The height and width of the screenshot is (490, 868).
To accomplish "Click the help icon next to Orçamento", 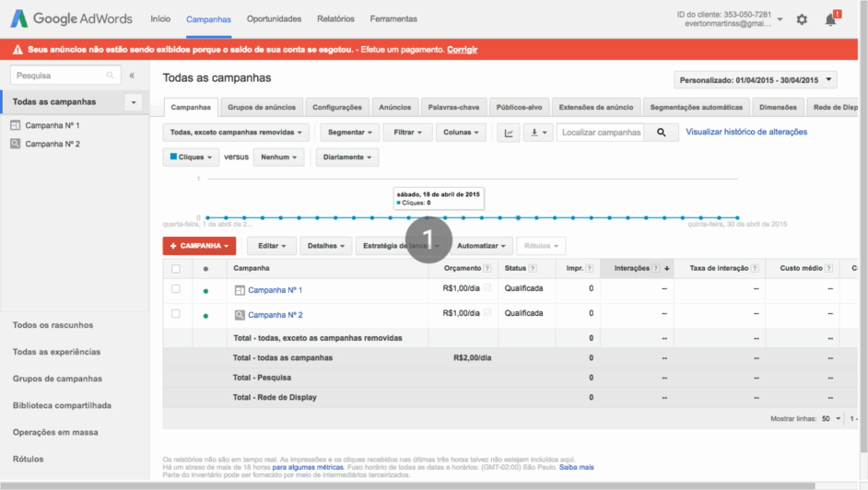I will click(x=487, y=268).
